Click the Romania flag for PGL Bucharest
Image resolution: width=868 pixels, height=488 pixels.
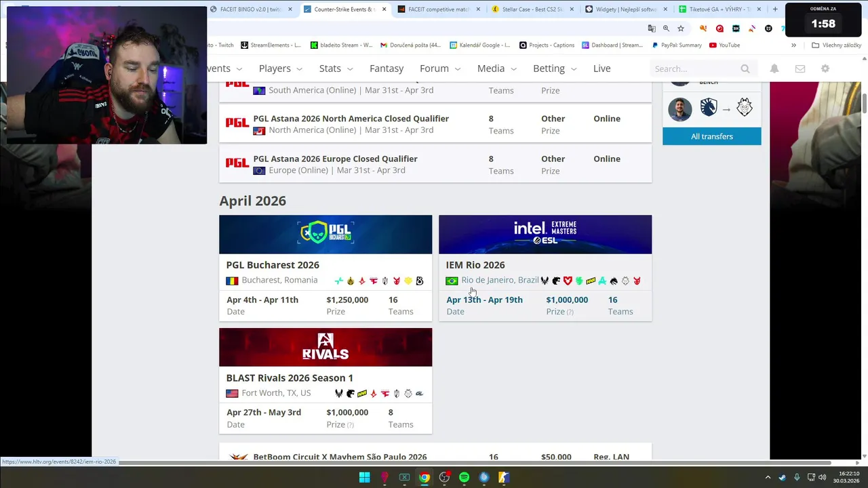coord(232,281)
